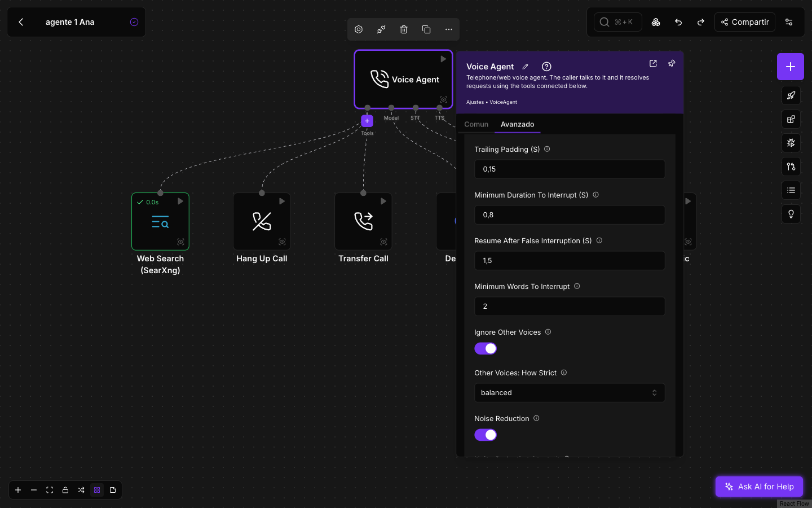Open the more options ellipsis in node toolbar
Viewport: 812px width, 508px height.
point(449,29)
